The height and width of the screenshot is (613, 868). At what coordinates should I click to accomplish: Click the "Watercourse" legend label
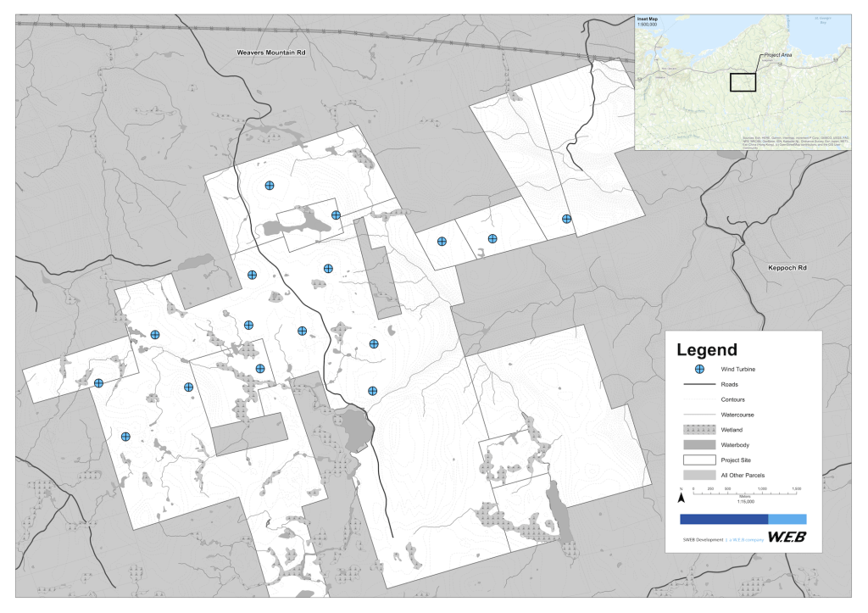pos(737,415)
